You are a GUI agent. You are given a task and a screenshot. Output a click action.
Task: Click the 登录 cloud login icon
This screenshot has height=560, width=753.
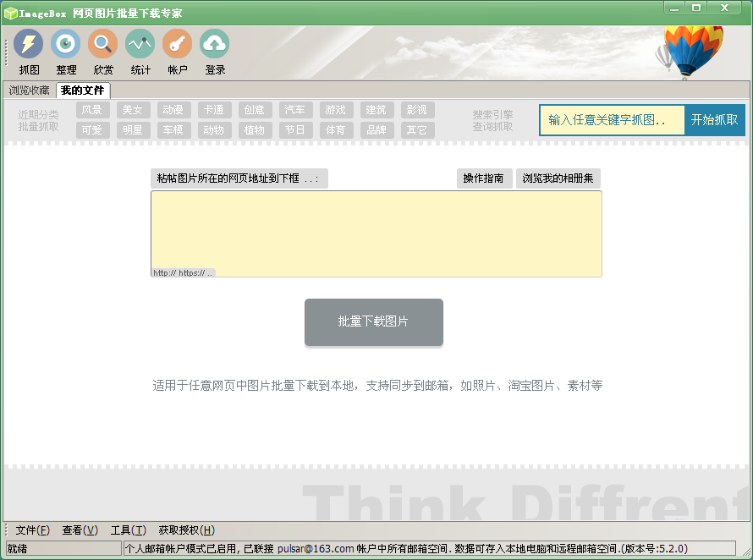[215, 44]
